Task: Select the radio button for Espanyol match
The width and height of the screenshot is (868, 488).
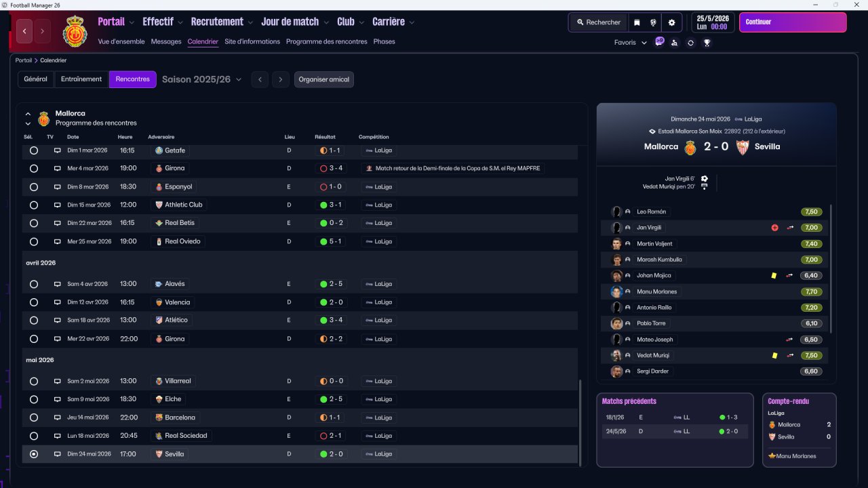Action: pyautogui.click(x=34, y=187)
